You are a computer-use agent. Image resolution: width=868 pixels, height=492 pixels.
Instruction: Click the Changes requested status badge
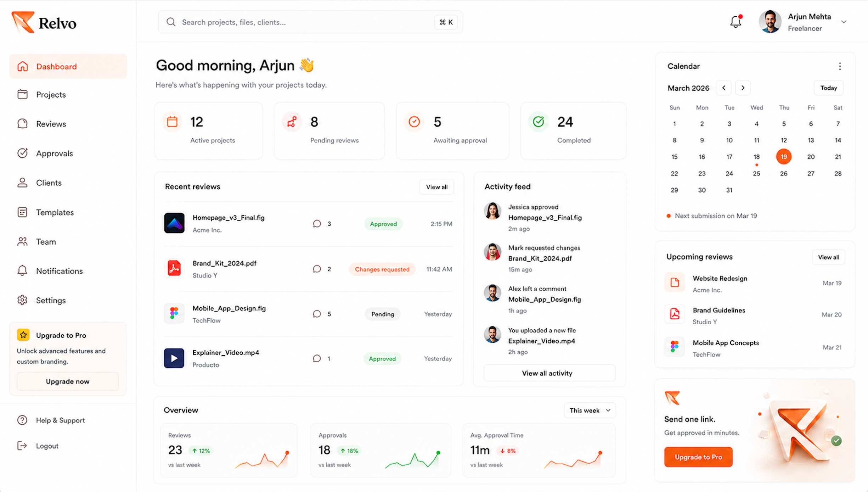pos(382,269)
